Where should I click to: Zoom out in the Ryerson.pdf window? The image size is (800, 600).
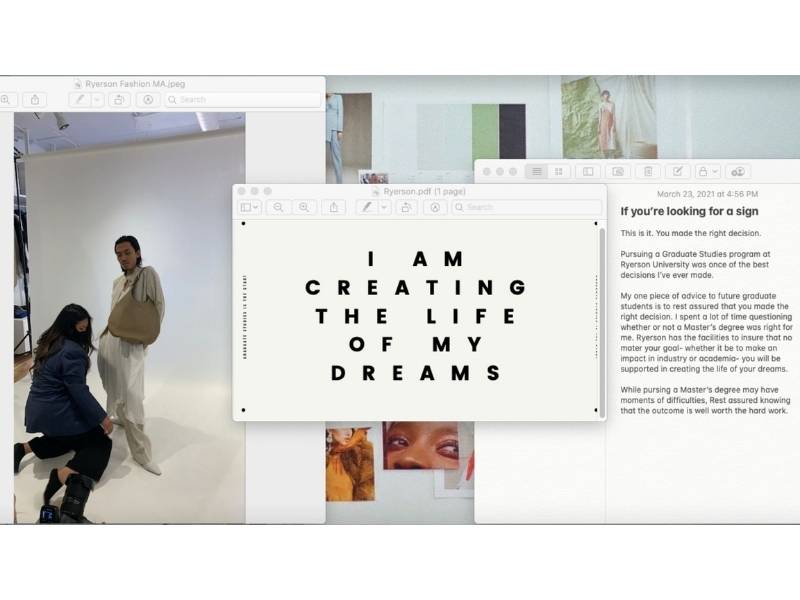pyautogui.click(x=278, y=207)
